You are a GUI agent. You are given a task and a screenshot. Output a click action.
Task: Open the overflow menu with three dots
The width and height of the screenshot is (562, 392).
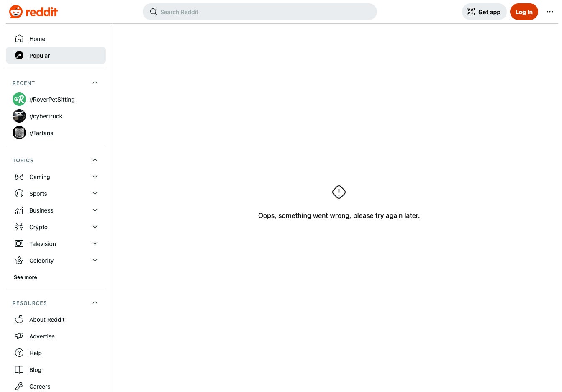pyautogui.click(x=550, y=12)
